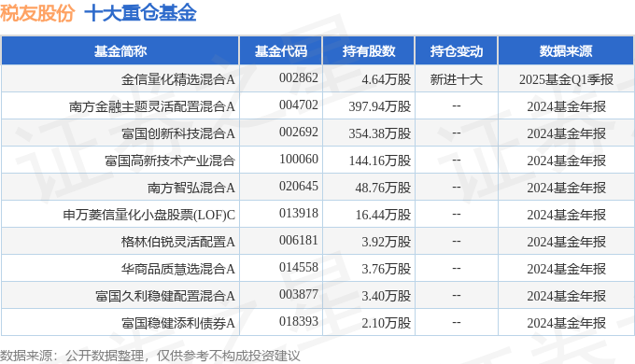Click the 持仓变动 column header
The image size is (635, 364).
coord(457,51)
